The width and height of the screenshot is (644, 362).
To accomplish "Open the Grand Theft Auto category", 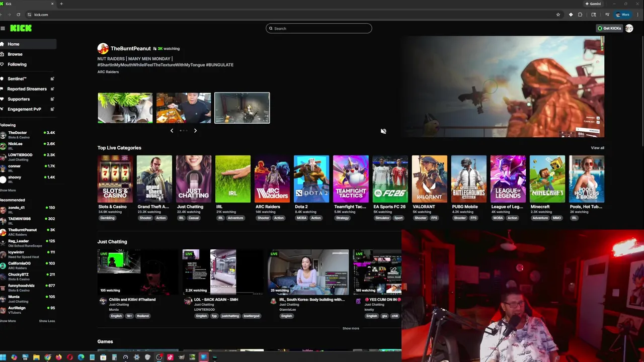I will click(154, 179).
